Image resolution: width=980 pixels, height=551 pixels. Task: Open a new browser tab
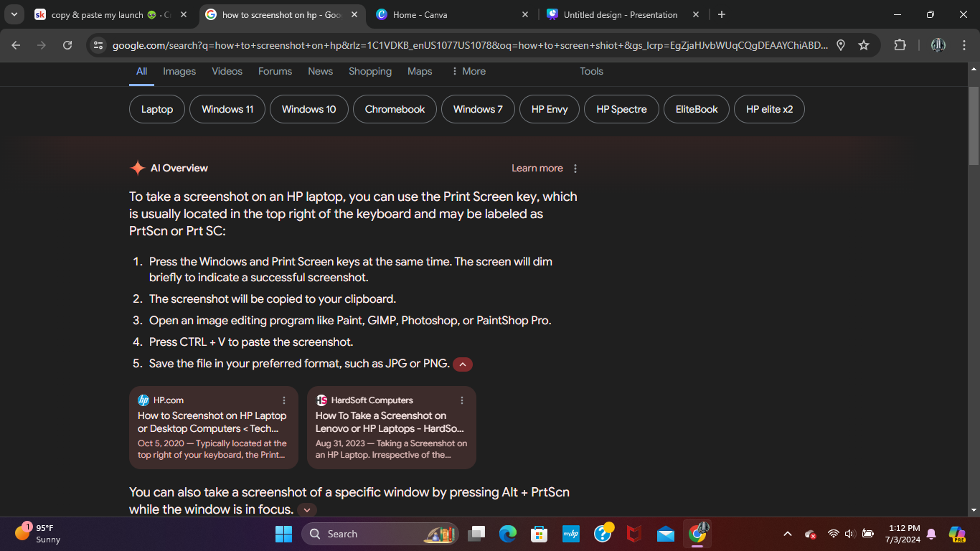point(722,14)
